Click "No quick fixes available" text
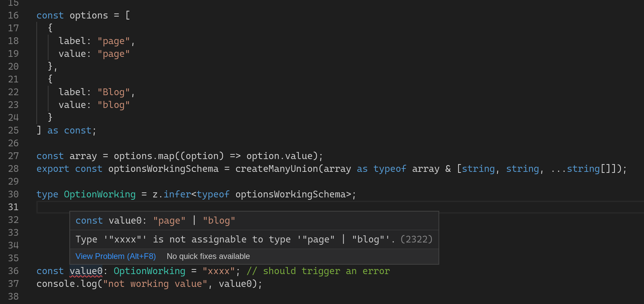644x304 pixels. click(208, 256)
